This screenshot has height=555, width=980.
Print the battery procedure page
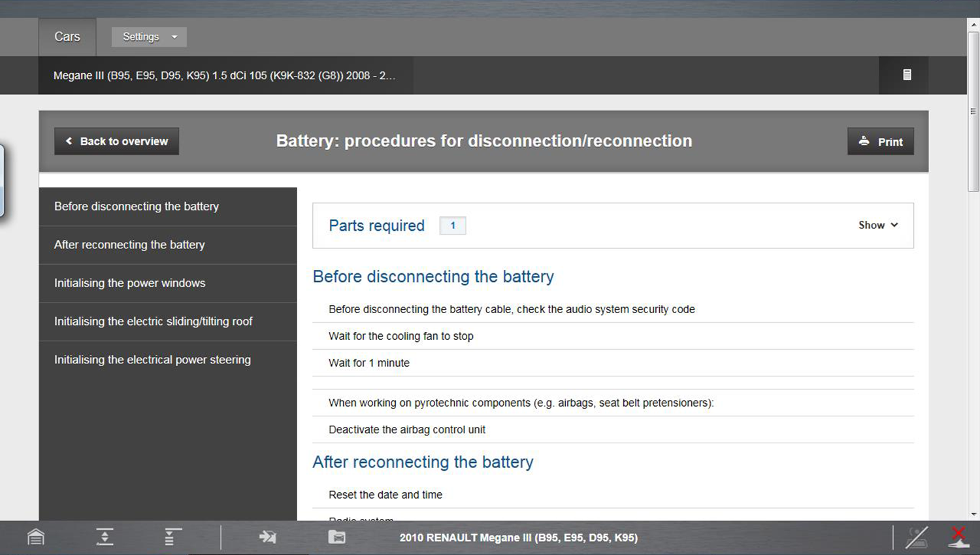(x=880, y=141)
